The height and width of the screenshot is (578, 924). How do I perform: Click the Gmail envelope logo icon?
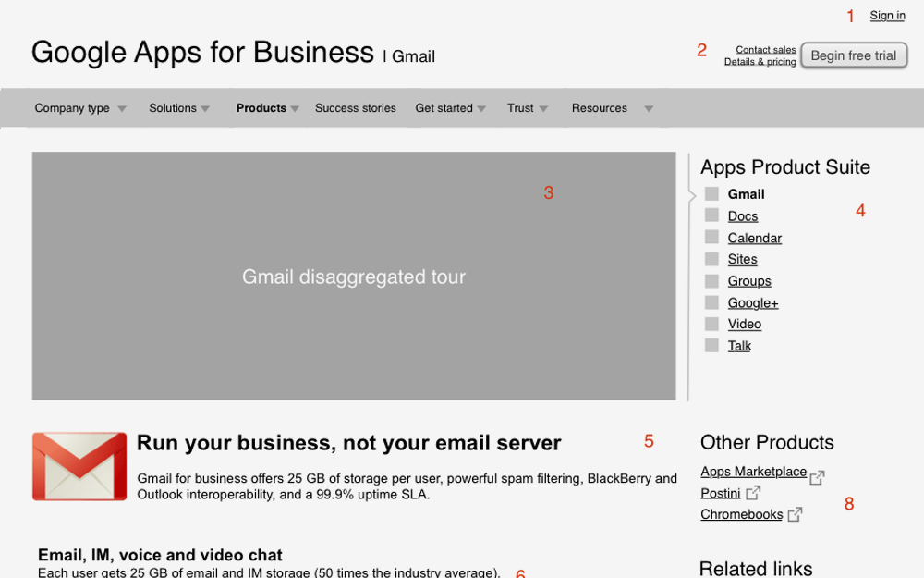[79, 465]
